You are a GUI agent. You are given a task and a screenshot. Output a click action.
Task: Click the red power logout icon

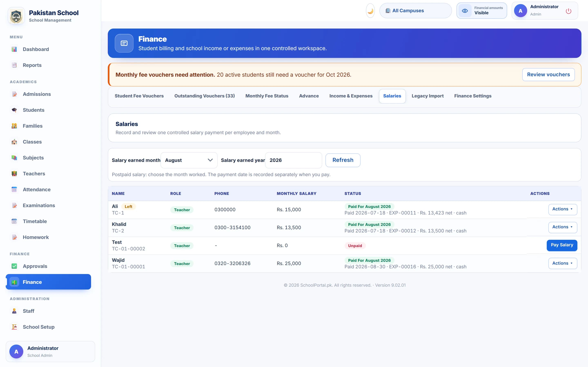568,11
